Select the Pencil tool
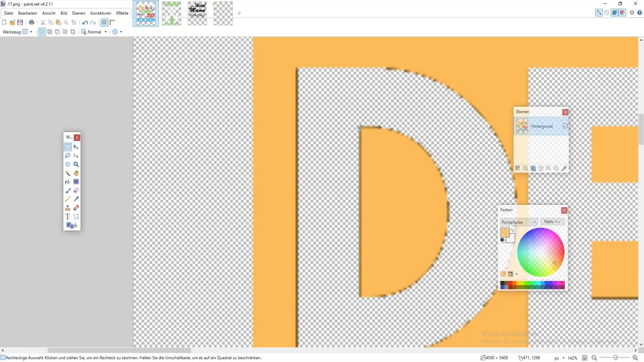This screenshot has height=362, width=644. pyautogui.click(x=68, y=199)
